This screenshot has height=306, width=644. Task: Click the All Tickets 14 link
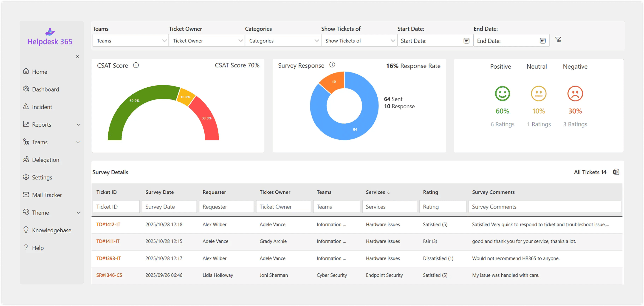pyautogui.click(x=590, y=172)
